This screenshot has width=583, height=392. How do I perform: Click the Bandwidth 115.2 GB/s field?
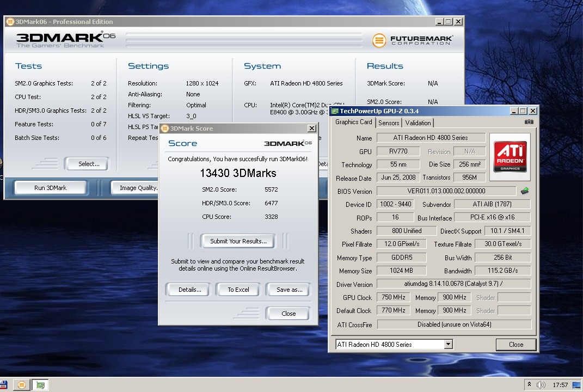[502, 271]
